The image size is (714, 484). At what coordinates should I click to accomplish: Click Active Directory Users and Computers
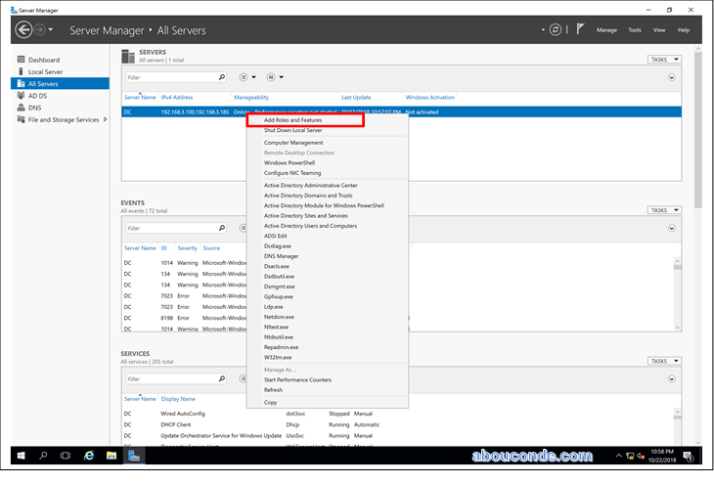point(310,226)
